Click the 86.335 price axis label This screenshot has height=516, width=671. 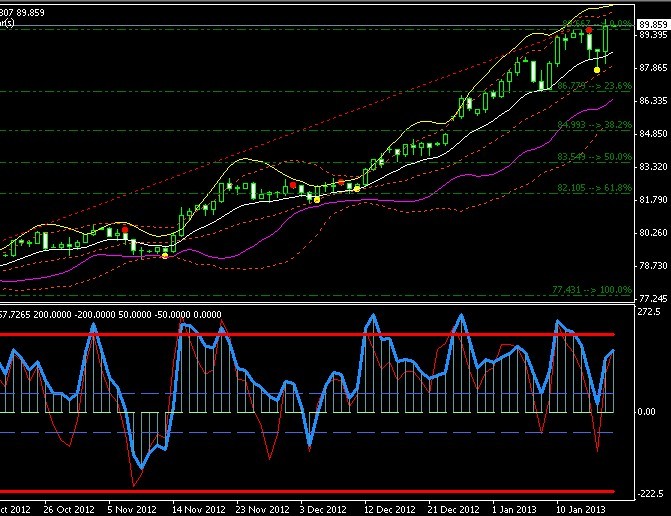click(x=653, y=101)
